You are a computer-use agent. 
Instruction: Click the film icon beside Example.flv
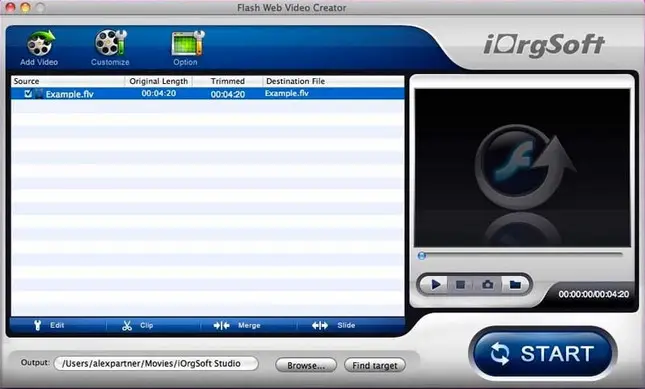pyautogui.click(x=38, y=94)
